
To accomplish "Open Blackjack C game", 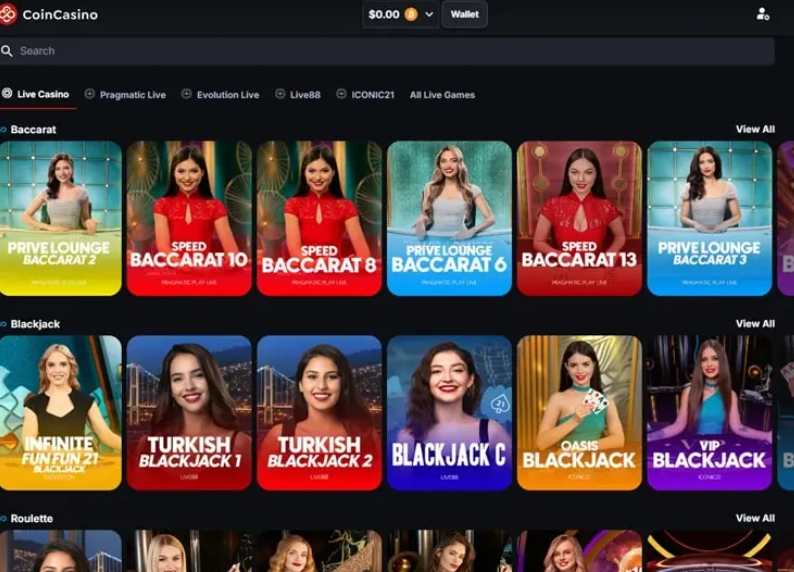I will (449, 413).
